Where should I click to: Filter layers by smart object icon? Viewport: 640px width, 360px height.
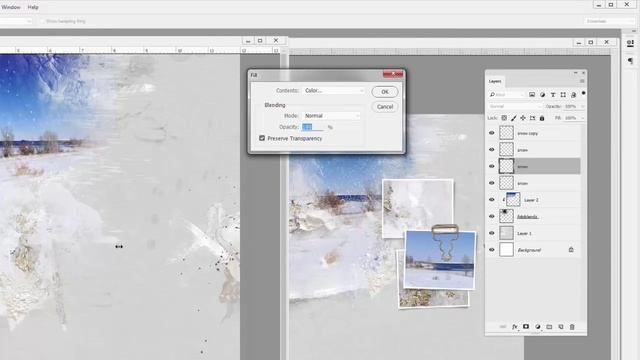(573, 95)
